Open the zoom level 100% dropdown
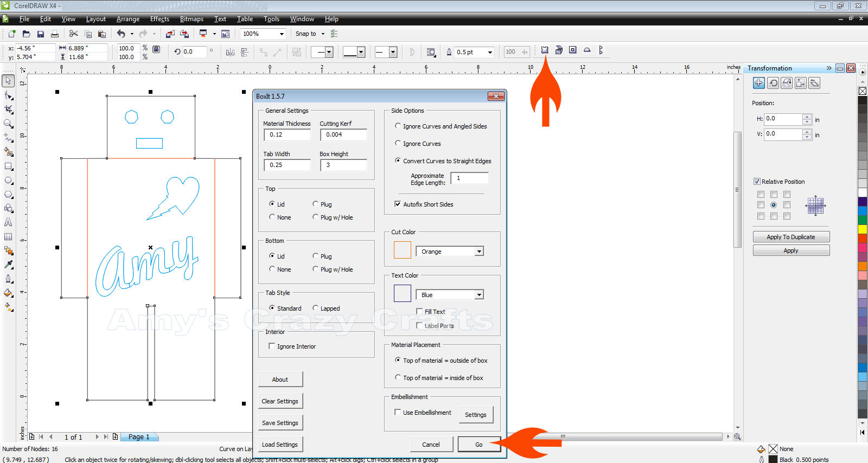 tap(282, 34)
